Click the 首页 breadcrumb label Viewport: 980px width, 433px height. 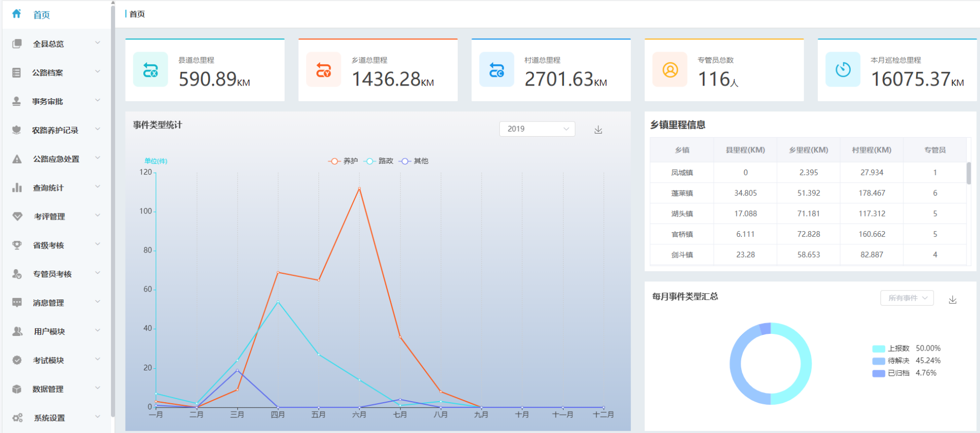click(137, 14)
